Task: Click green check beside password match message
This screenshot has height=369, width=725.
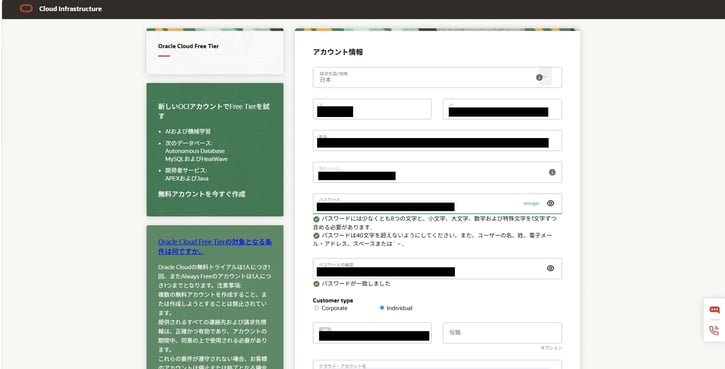Action: click(x=316, y=283)
